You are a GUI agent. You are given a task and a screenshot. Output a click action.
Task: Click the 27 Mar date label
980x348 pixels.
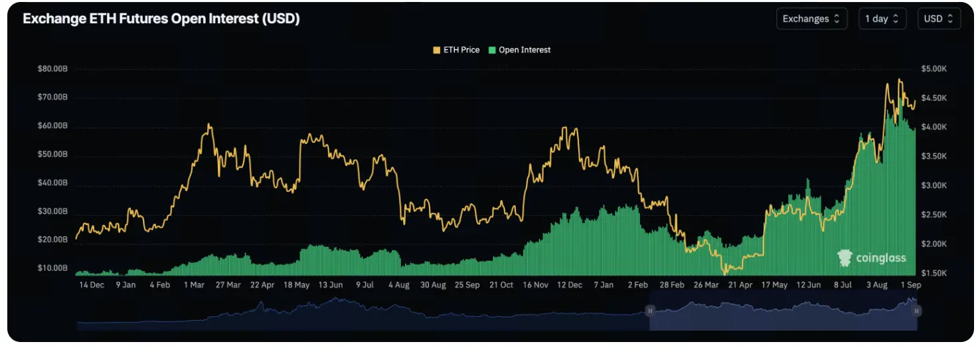click(x=228, y=285)
